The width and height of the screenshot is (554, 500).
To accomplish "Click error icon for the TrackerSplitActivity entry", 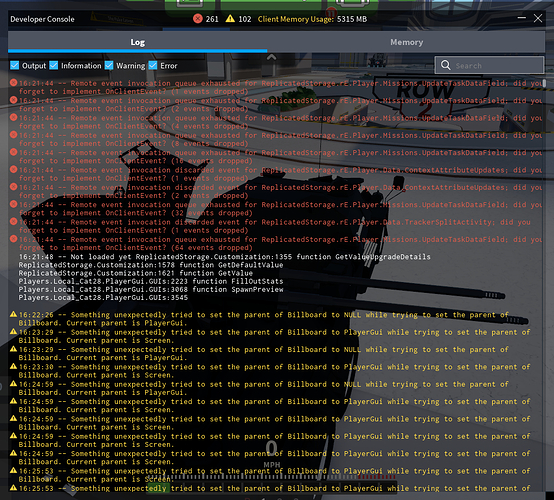I will coord(13,222).
